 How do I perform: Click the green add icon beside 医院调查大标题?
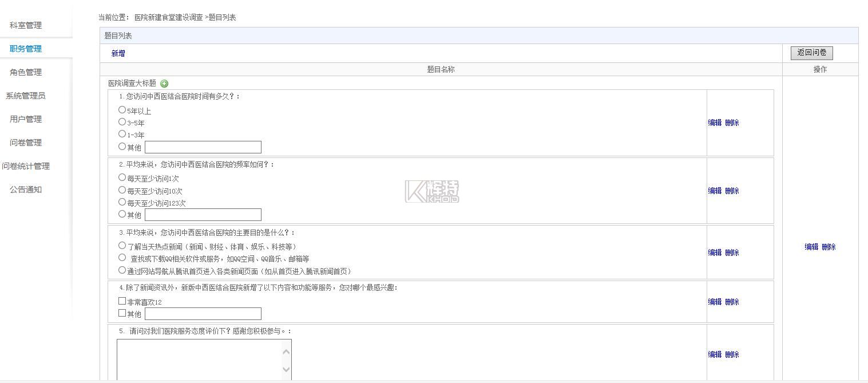[x=165, y=84]
